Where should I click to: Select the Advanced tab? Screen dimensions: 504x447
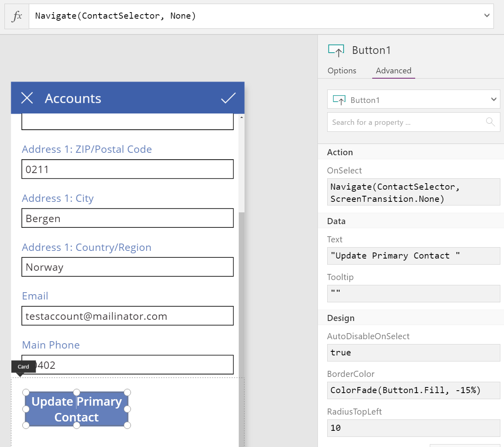point(393,71)
